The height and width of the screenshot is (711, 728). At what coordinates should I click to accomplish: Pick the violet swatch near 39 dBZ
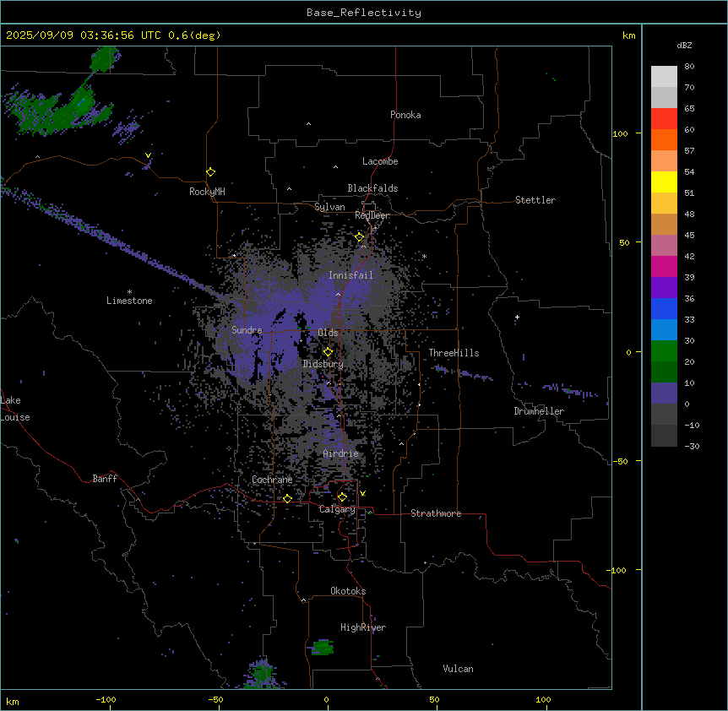(x=664, y=287)
